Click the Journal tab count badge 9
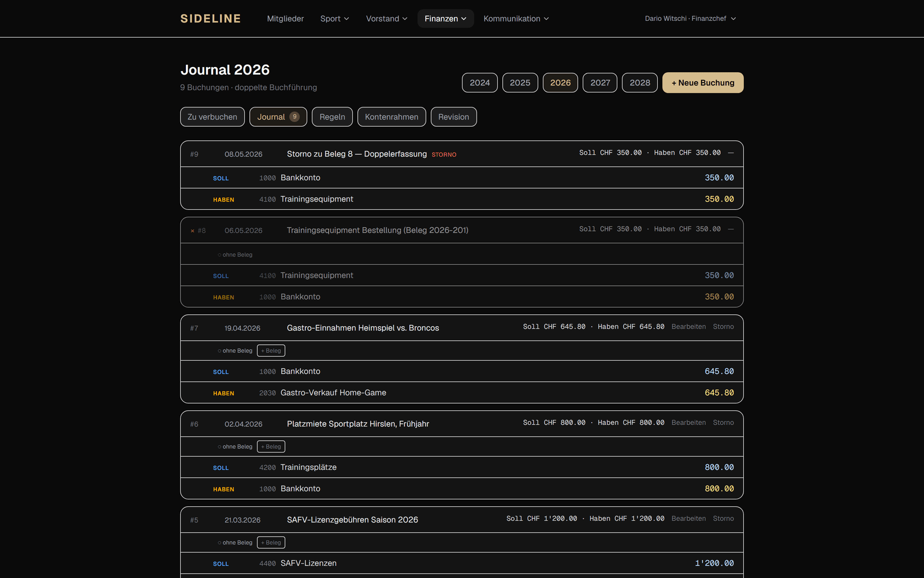924x578 pixels. 295,117
